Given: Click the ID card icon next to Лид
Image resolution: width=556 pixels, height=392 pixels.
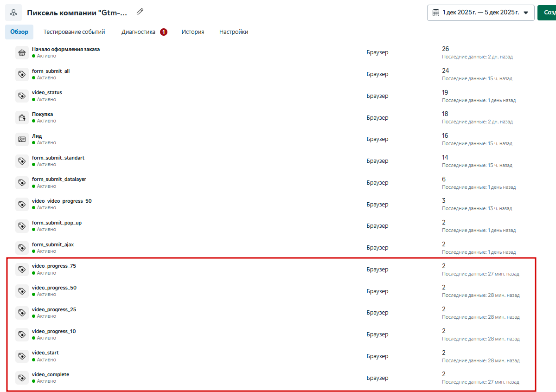Looking at the screenshot, I should click(22, 140).
